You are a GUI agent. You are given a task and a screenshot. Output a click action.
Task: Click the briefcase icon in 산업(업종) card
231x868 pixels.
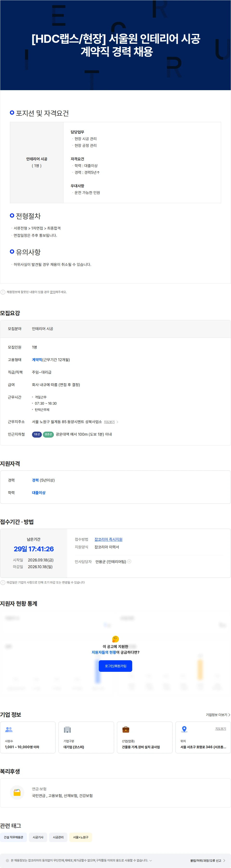pos(126,729)
